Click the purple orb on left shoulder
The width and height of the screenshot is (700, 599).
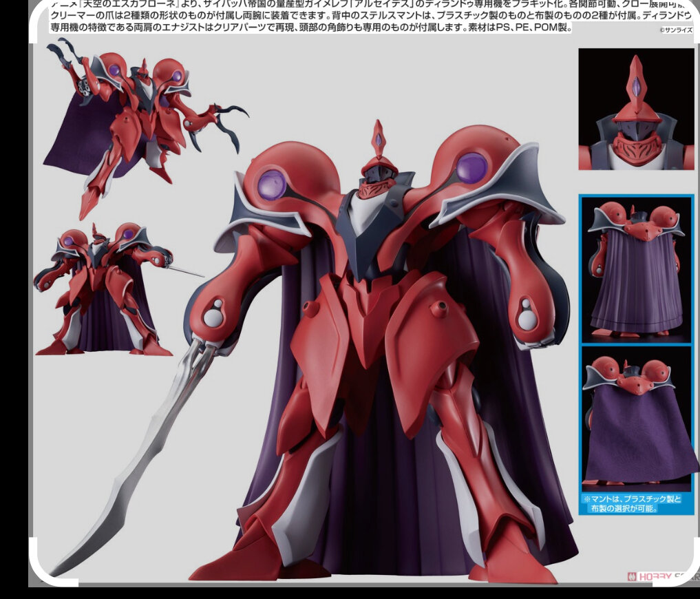(272, 185)
